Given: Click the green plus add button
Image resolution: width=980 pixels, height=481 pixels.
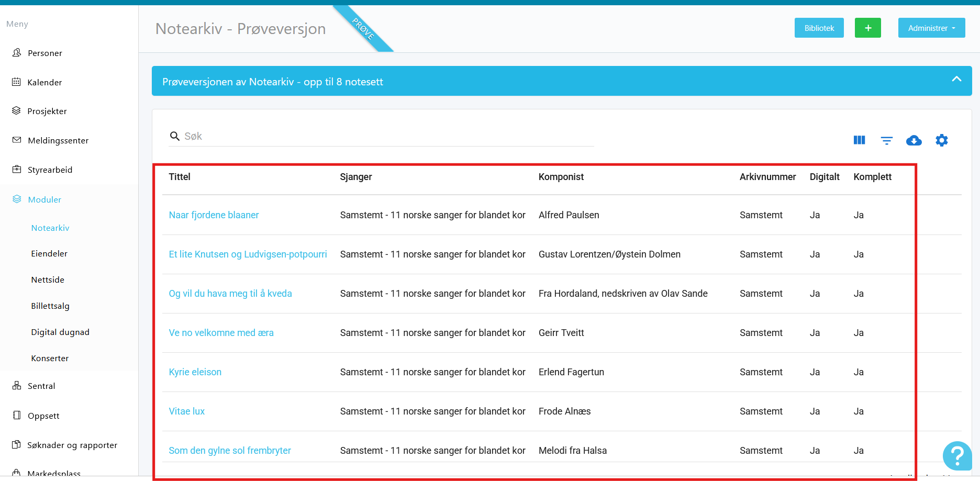Looking at the screenshot, I should pos(867,28).
